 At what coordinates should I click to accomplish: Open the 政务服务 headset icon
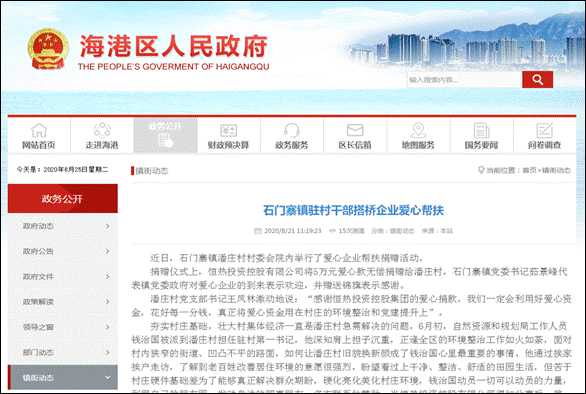(292, 130)
